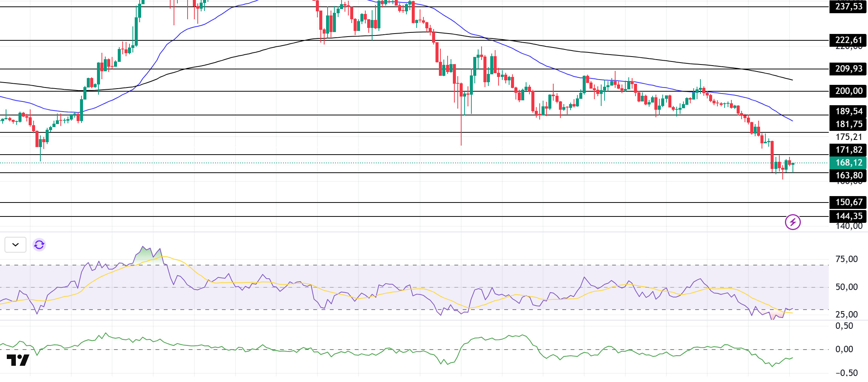Select the 222,61 price level label

point(848,40)
